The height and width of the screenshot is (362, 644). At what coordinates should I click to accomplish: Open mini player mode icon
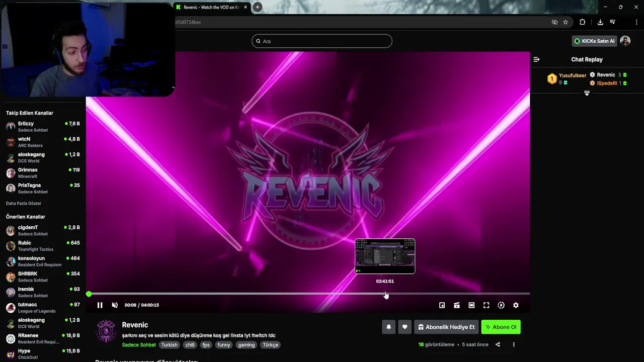click(442, 305)
